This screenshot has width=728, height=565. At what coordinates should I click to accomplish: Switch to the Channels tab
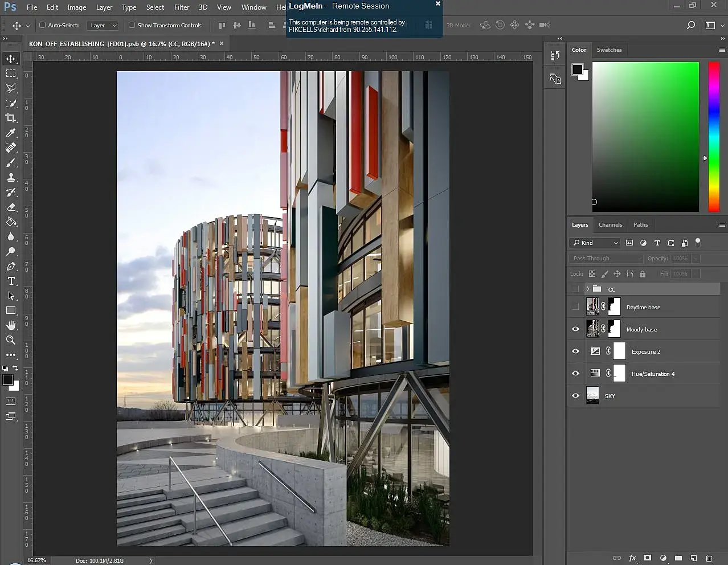[610, 224]
